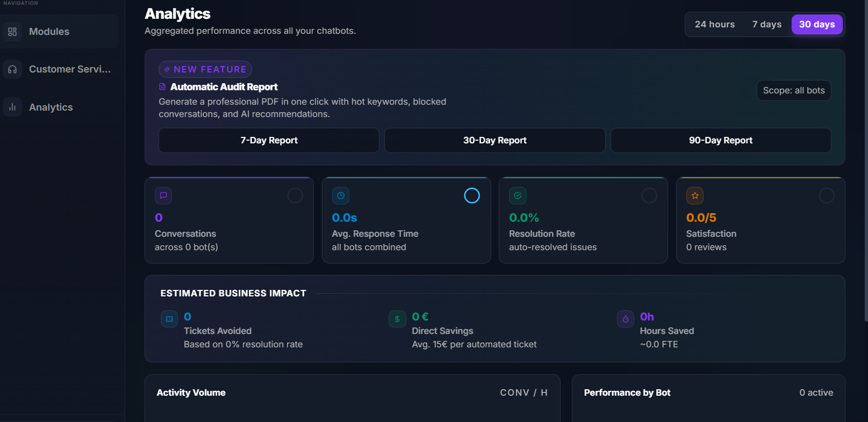Click the 0 € Direct Savings value
Image resolution: width=868 pixels, height=422 pixels.
(420, 317)
